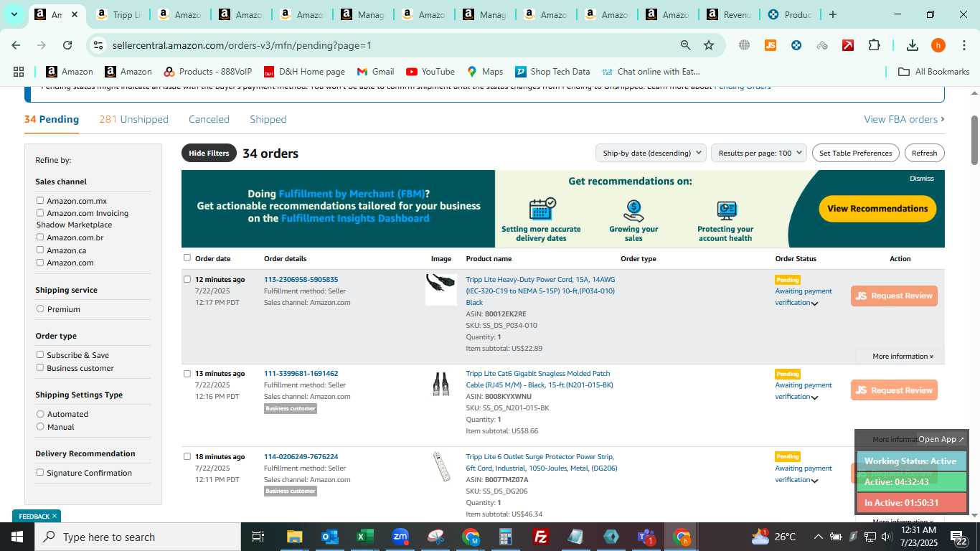
Task: Tick checkbox for order 113-2306958-5905835
Action: (187, 279)
